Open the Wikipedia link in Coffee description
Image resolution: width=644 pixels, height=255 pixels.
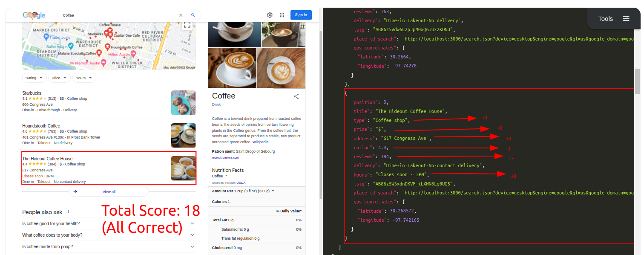260,142
